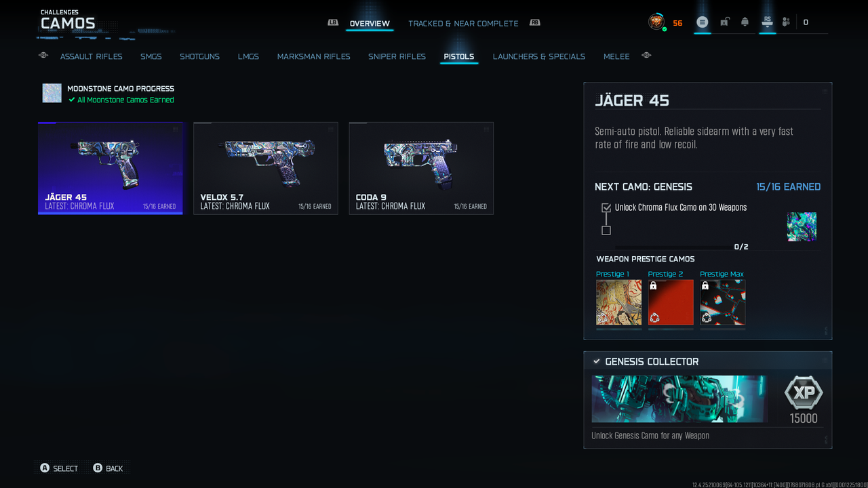Click the Genesis Collector checkmark icon
868x488 pixels.
[x=596, y=361]
